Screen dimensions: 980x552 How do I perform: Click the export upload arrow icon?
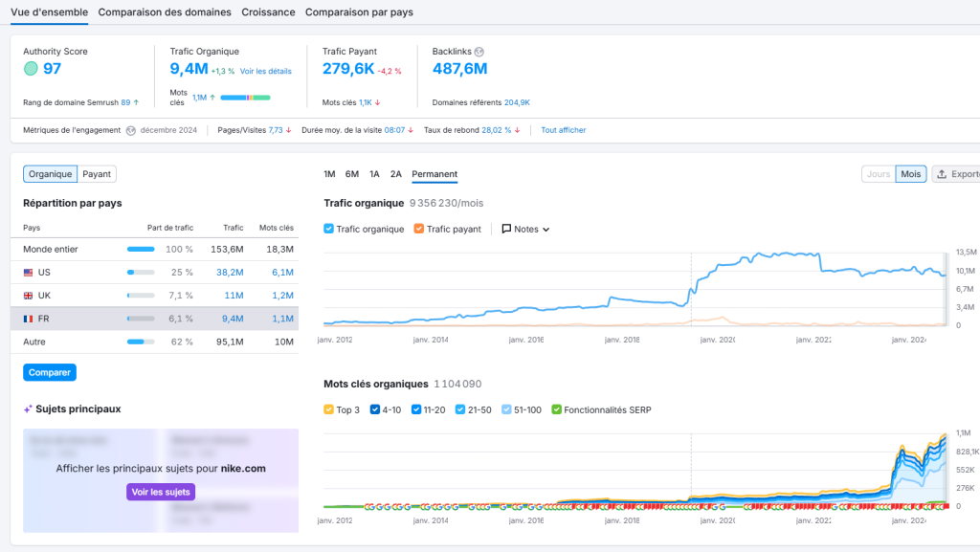[x=942, y=174]
